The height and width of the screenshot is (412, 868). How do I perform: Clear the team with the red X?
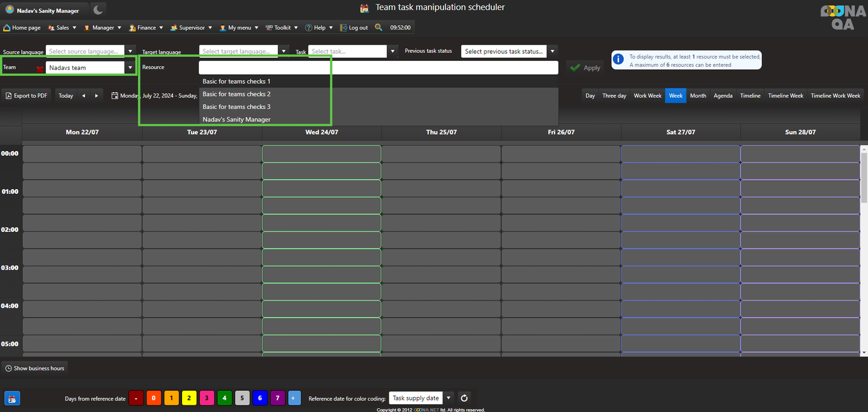[40, 69]
